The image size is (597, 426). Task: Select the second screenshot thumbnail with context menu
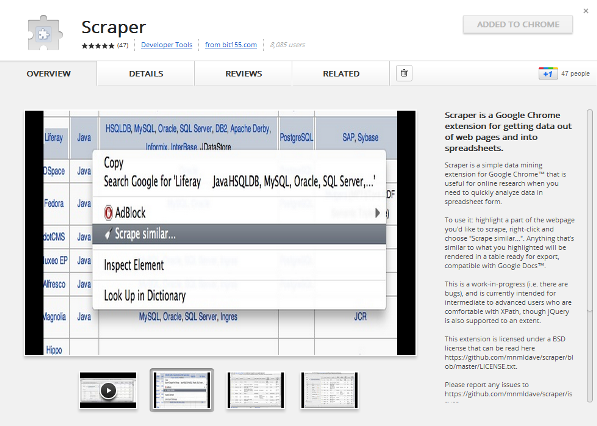pyautogui.click(x=182, y=390)
